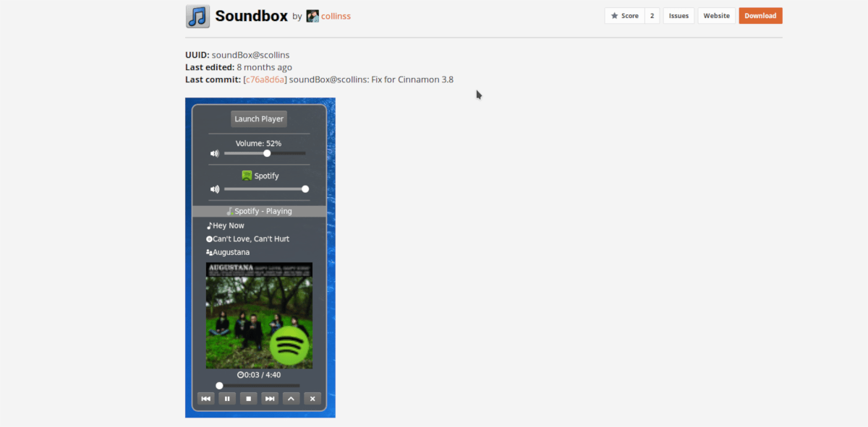Viewport: 868px width, 427px height.
Task: Pause playback with the pause button
Action: tap(227, 398)
